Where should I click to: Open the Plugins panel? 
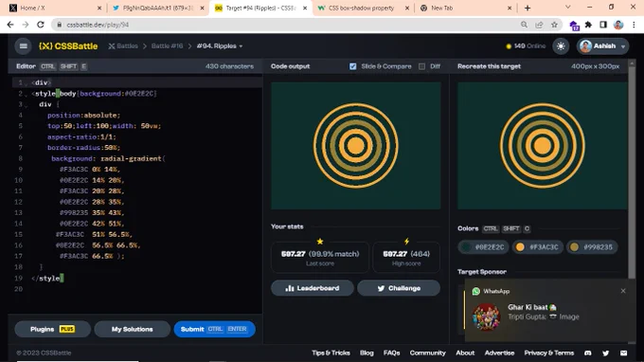(53, 329)
